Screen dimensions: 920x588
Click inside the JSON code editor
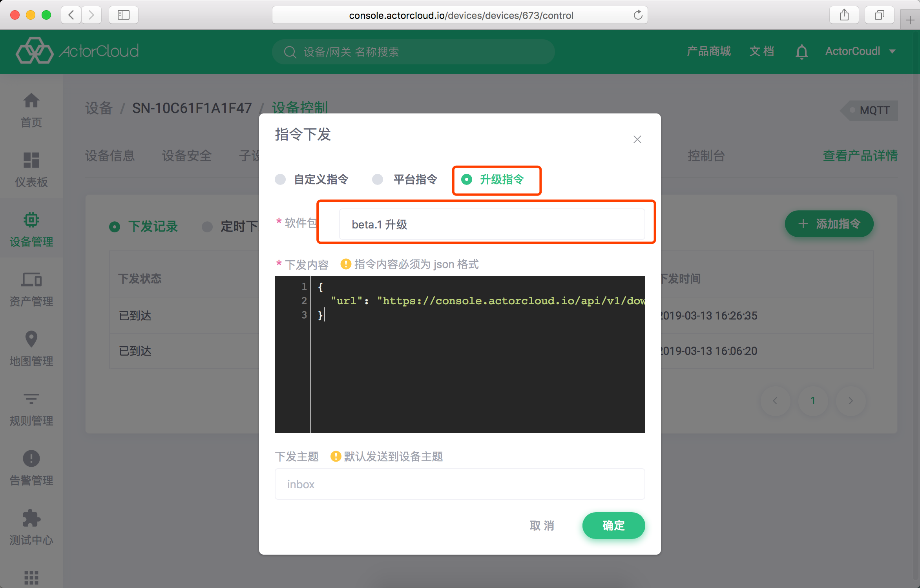[x=460, y=354]
